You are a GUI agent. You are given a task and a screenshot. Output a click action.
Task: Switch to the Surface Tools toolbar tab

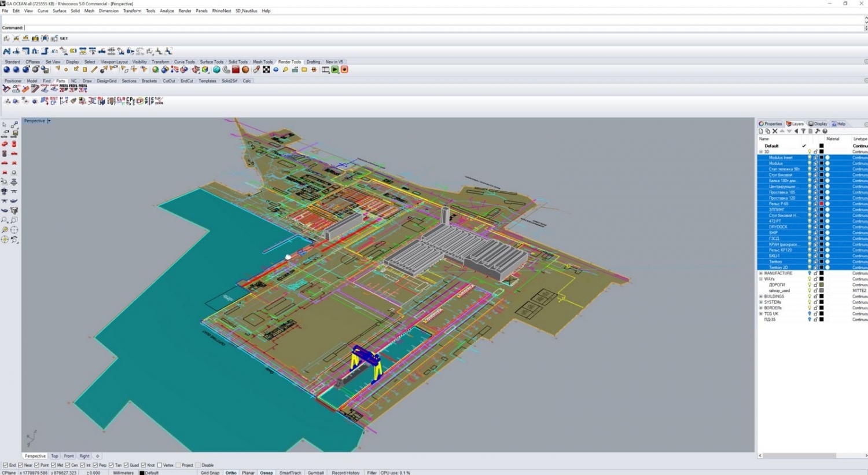click(x=211, y=62)
